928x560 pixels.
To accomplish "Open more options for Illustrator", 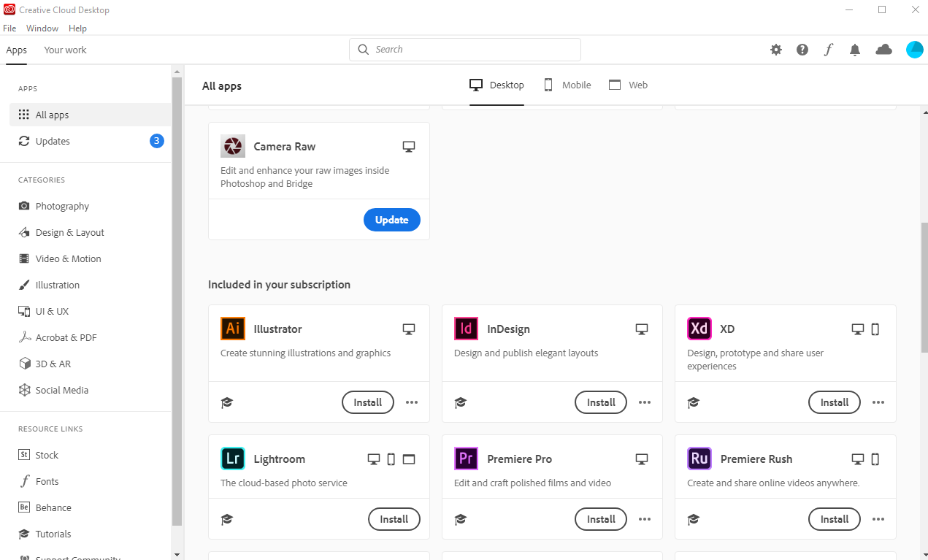I will pos(412,402).
